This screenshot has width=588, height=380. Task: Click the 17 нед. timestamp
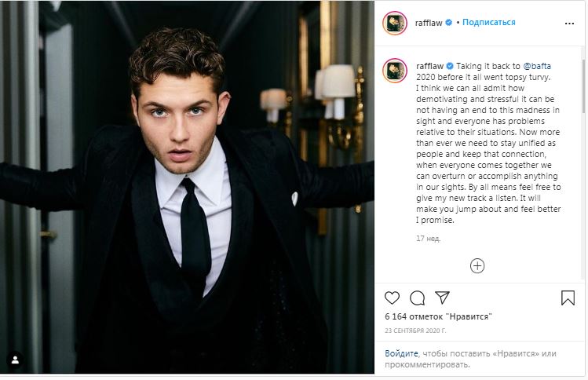428,237
